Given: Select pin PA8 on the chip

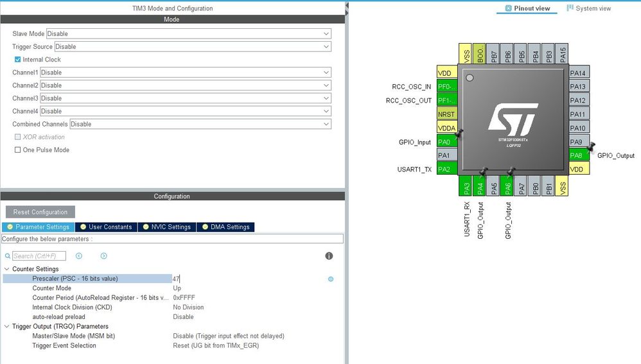Looking at the screenshot, I should click(x=579, y=155).
